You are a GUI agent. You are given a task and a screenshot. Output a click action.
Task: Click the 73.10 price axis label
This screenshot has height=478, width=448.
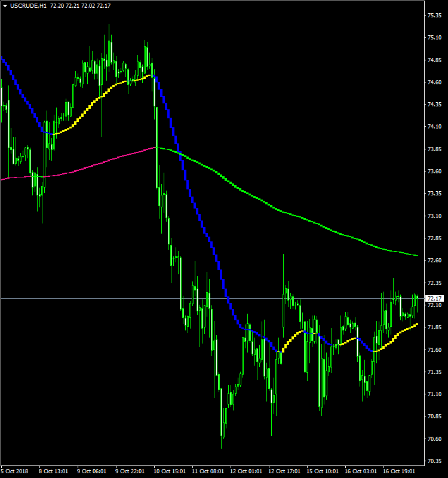click(435, 216)
